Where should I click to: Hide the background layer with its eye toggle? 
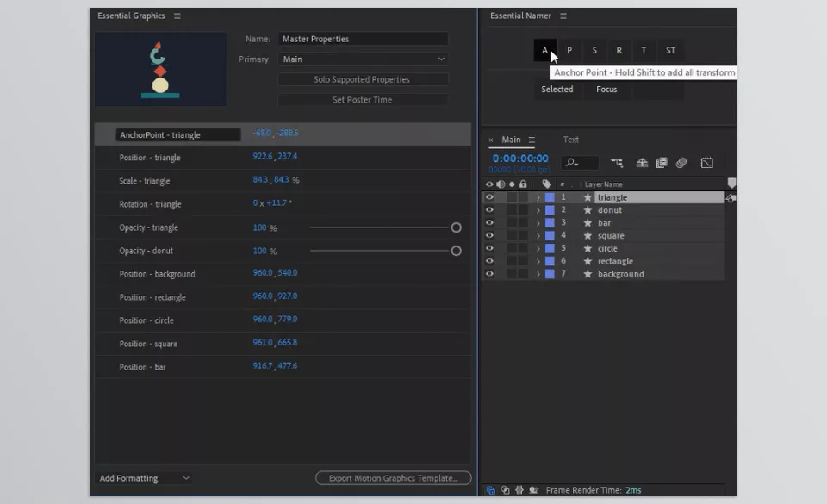[x=489, y=274]
